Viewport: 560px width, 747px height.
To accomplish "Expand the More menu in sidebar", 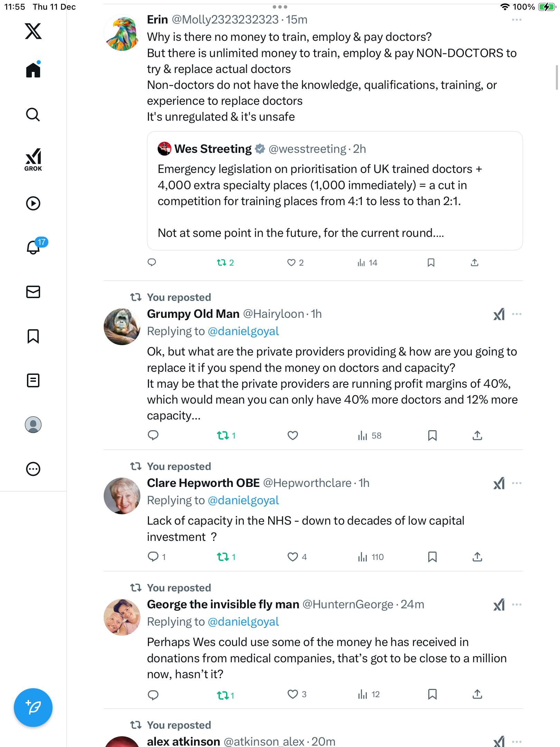I will (33, 469).
